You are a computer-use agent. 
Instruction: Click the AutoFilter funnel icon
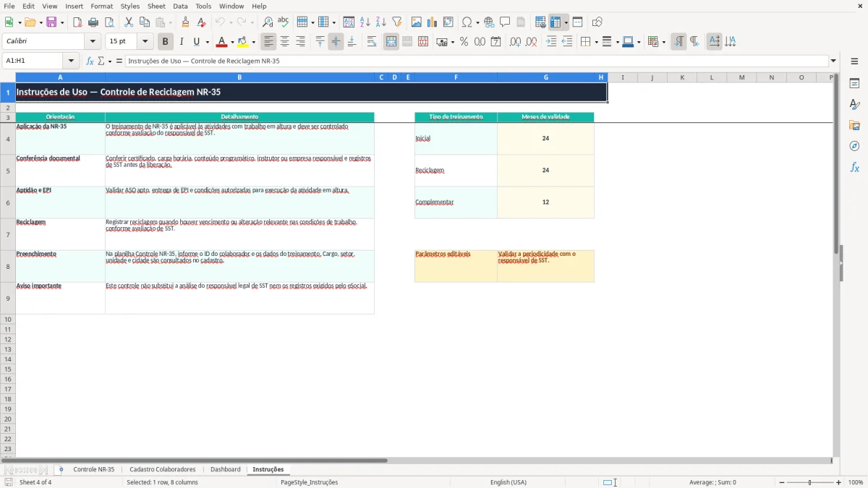(397, 22)
